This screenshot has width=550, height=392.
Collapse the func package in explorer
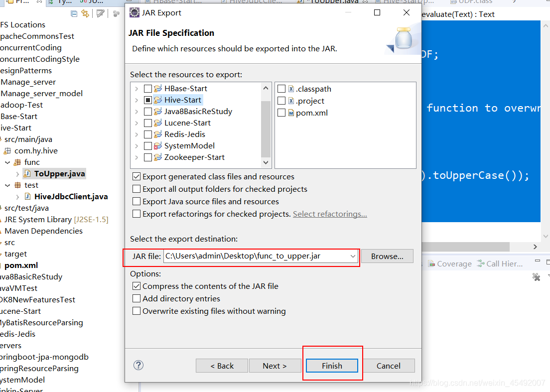[7, 162]
